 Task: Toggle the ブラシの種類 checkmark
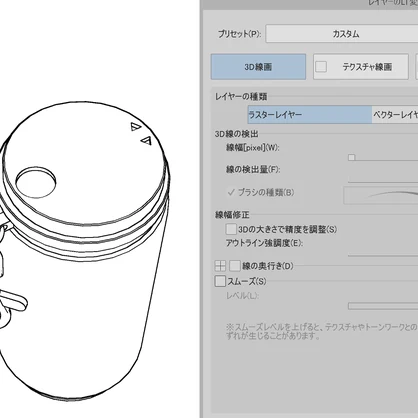(x=231, y=192)
